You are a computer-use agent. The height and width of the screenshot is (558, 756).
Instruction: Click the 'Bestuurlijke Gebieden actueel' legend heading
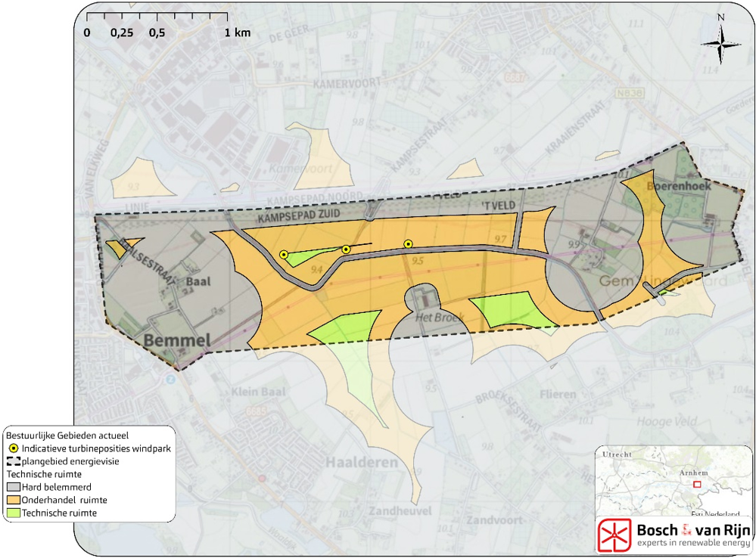[67, 436]
